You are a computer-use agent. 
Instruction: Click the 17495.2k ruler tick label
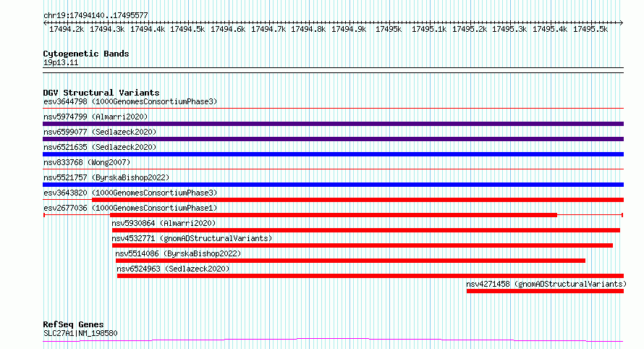click(x=470, y=29)
